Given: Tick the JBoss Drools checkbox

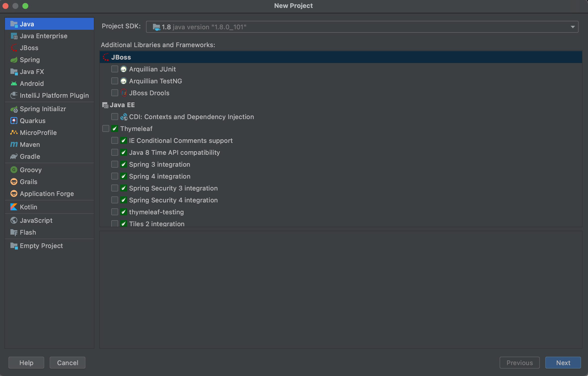Looking at the screenshot, I should point(114,93).
